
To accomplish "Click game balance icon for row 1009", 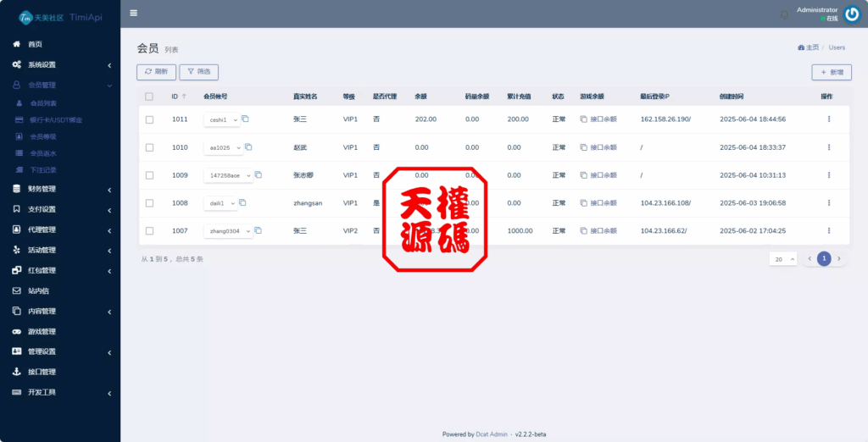I will click(x=583, y=174).
